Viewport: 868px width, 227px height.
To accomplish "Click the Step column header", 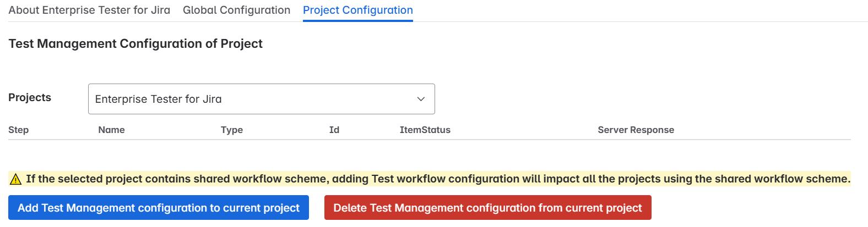I will pyautogui.click(x=19, y=130).
